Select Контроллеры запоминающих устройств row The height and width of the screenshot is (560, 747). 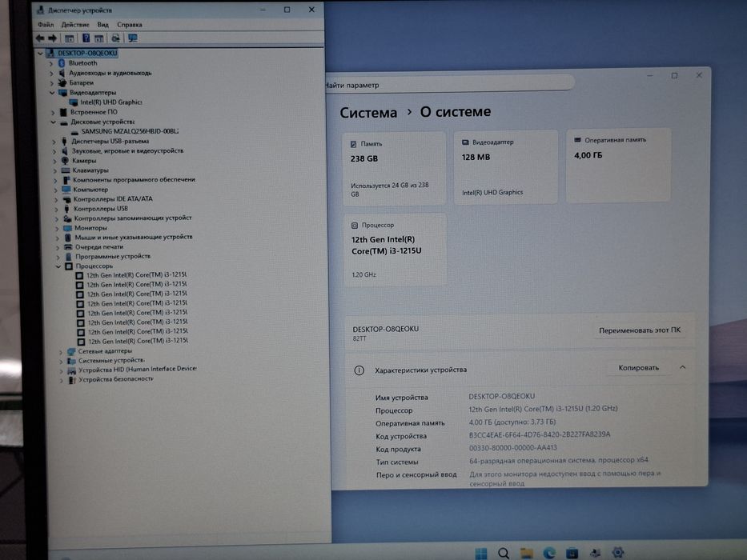(x=133, y=218)
